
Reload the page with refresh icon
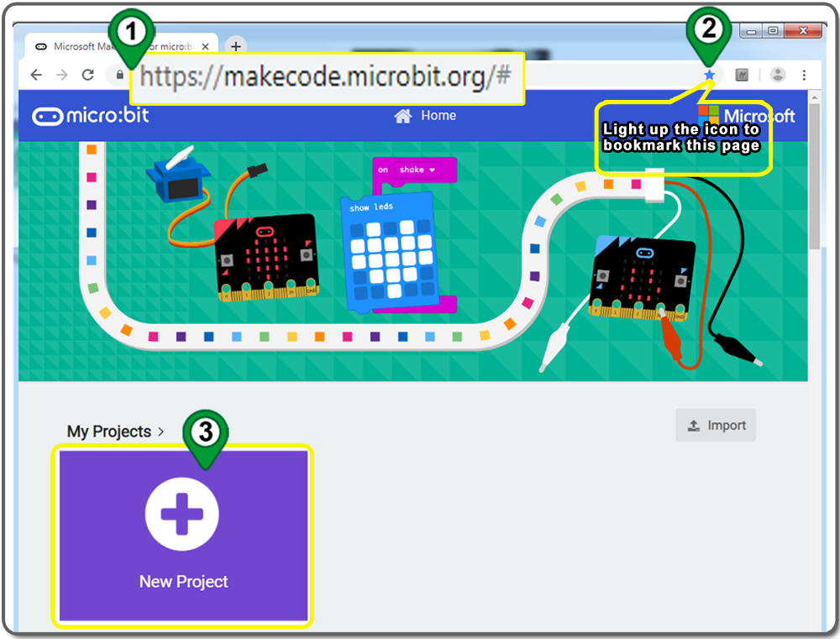tap(88, 75)
